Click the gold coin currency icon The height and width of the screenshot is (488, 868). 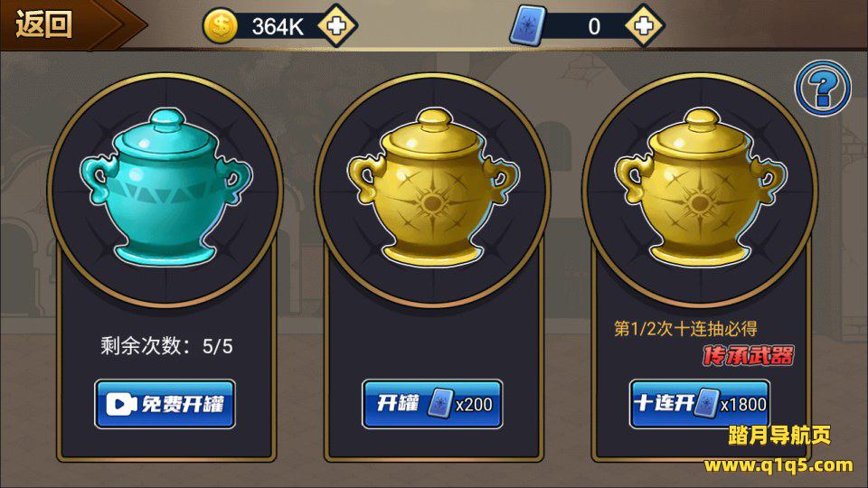coord(221,26)
